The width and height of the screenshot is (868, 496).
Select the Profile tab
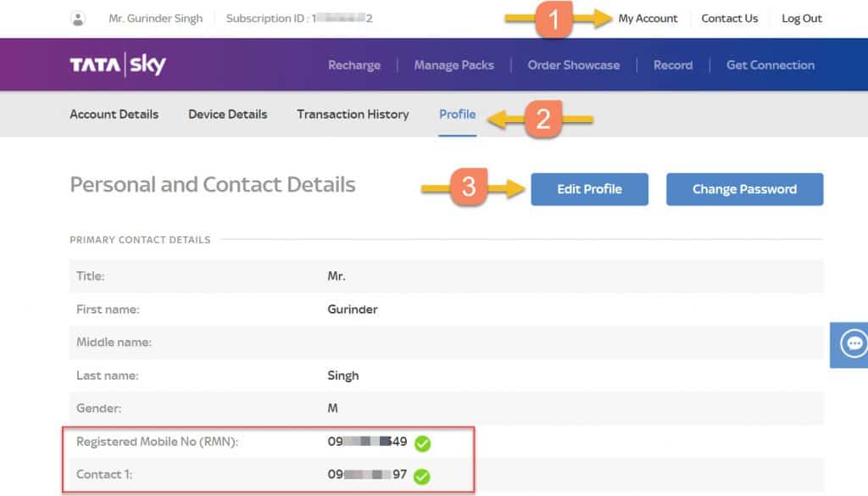click(457, 114)
